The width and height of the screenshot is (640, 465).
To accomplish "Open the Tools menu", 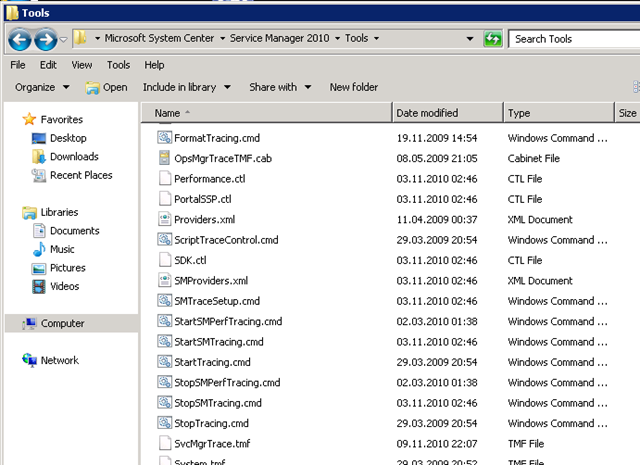I will coord(118,65).
